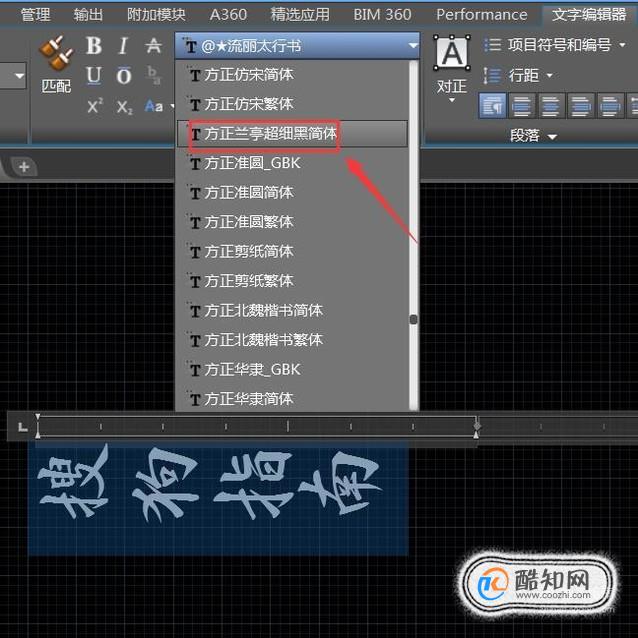Switch to the BIM 360 tab
The image size is (638, 638).
(x=382, y=15)
